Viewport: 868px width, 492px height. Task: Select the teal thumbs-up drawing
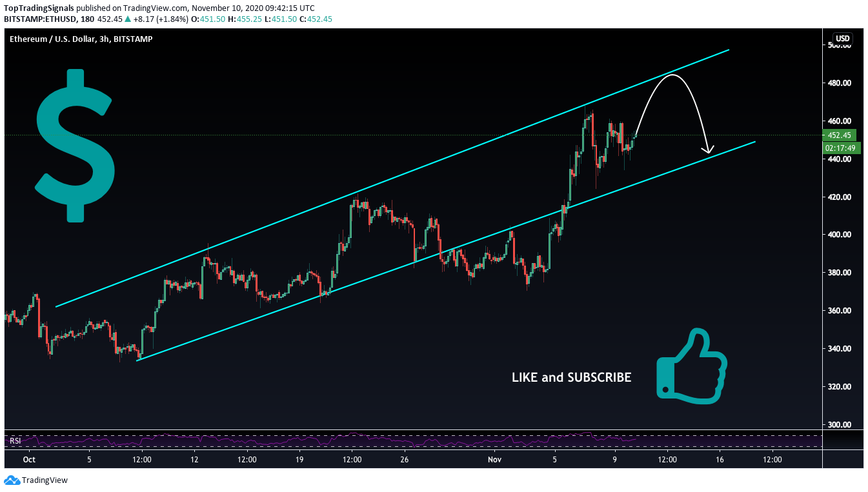coord(692,366)
